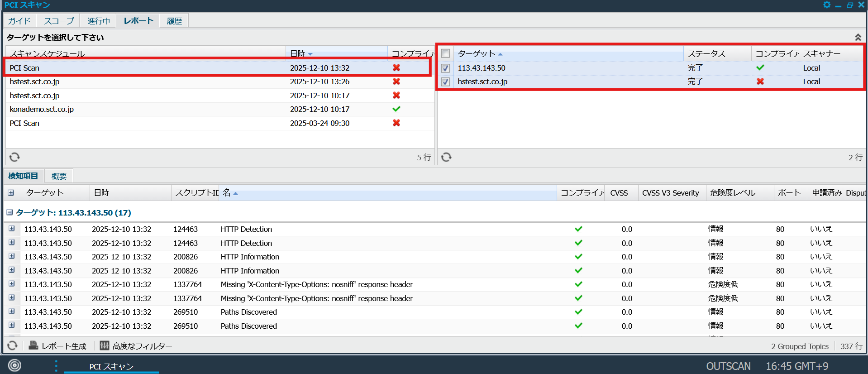Refresh the scan schedule list
The image size is (868, 374).
coord(14,157)
